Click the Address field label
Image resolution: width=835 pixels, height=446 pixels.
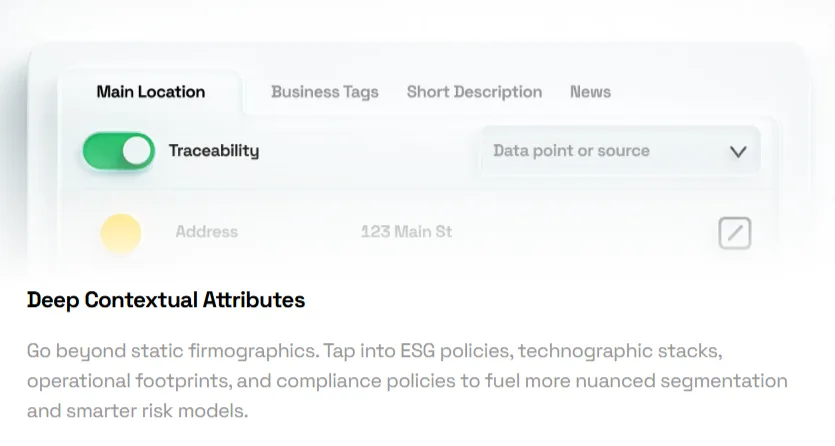tap(207, 232)
